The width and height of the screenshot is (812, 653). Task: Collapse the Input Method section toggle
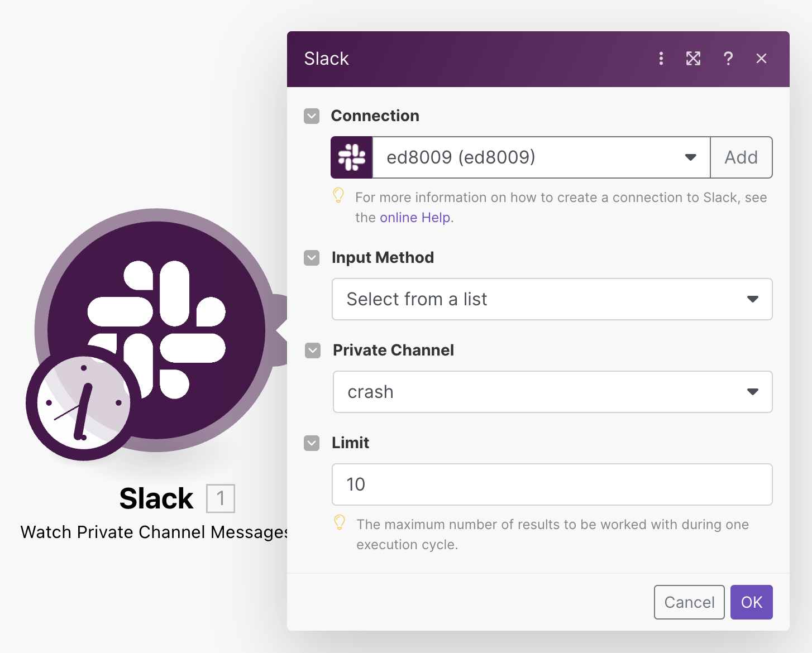[312, 258]
